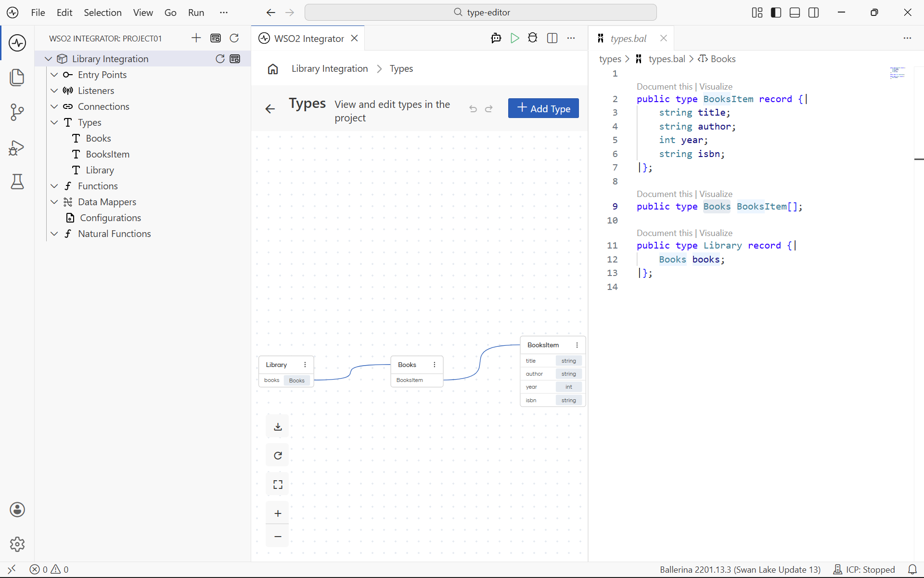
Task: Click the Add Type button
Action: 543,108
